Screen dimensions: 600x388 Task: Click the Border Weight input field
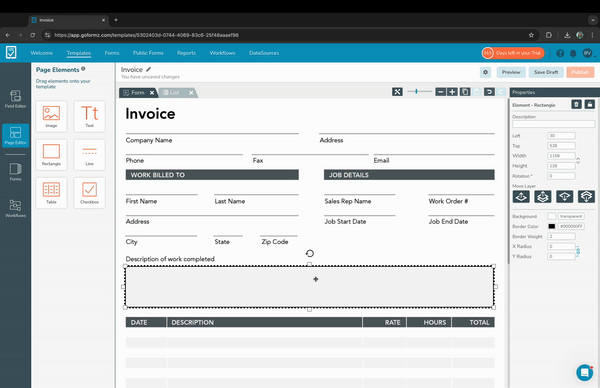[561, 236]
